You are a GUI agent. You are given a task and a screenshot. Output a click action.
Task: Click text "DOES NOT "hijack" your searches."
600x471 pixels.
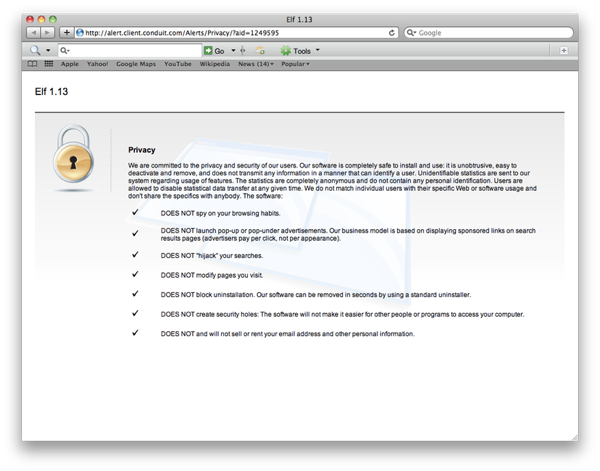pyautogui.click(x=212, y=256)
